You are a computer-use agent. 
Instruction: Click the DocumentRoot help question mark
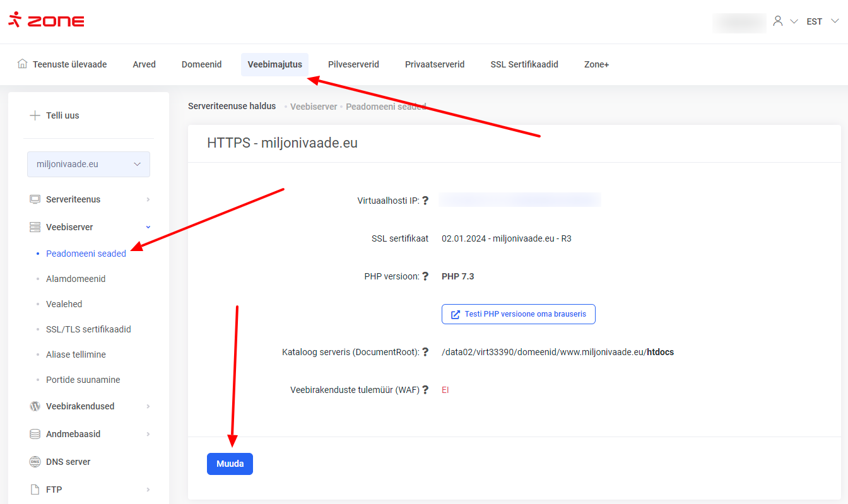425,352
